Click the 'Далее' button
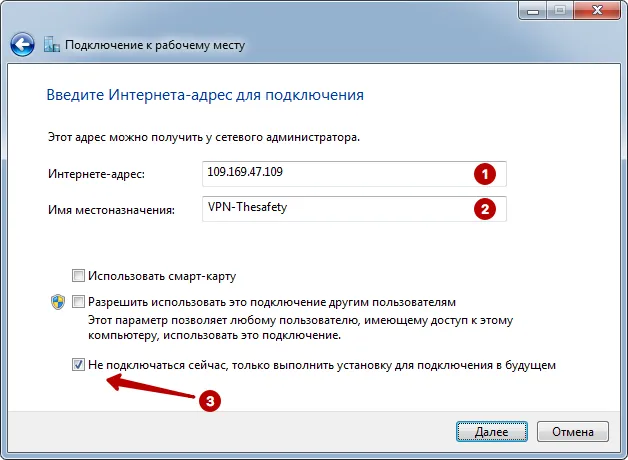628x460 pixels. point(491,432)
